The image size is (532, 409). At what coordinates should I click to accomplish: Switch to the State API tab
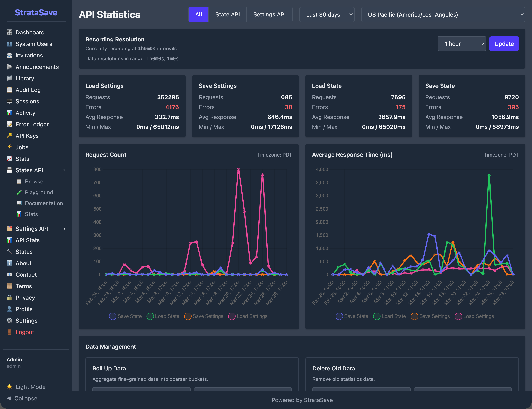tap(228, 14)
